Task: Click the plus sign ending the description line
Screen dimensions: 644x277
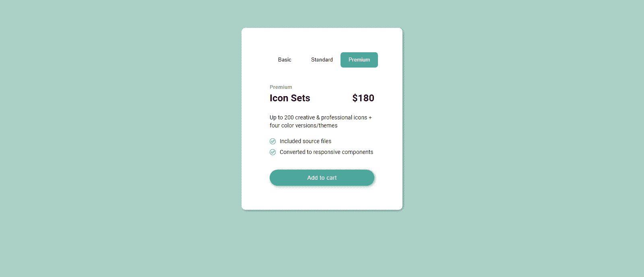Action: click(x=370, y=117)
